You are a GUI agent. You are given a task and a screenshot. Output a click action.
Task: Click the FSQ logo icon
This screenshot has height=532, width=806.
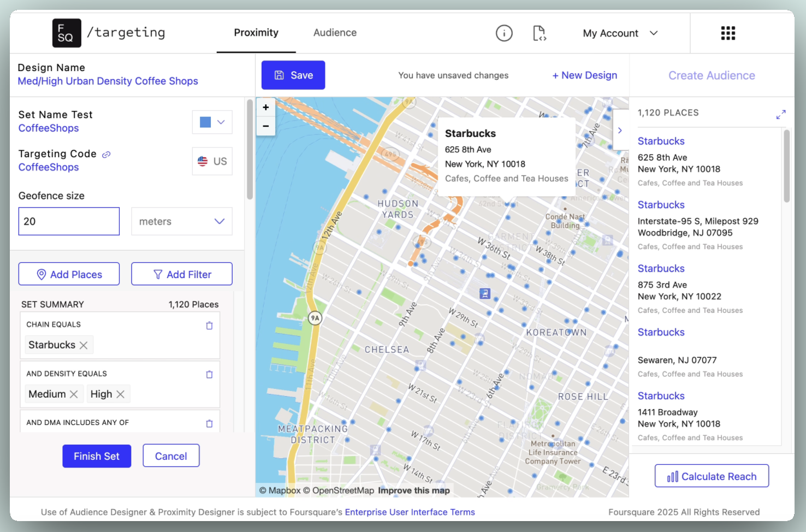pos(67,33)
